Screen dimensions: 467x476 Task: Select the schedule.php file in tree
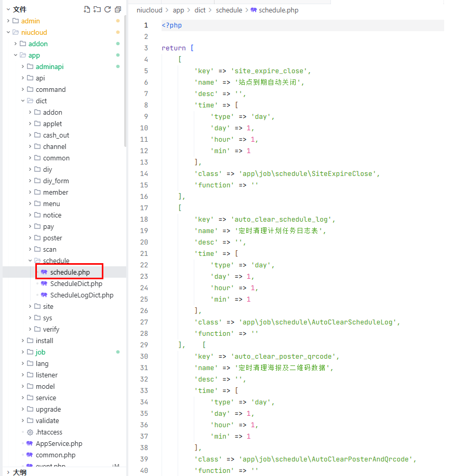click(x=70, y=273)
